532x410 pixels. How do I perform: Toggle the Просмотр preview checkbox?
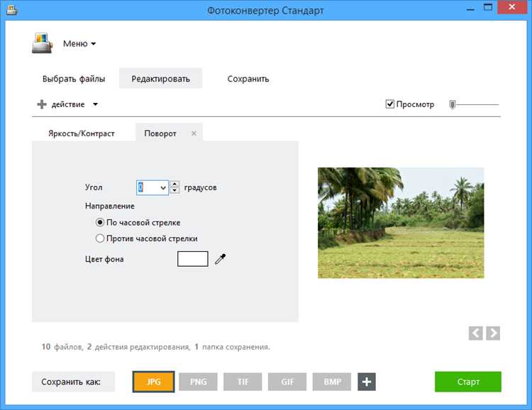[x=390, y=104]
